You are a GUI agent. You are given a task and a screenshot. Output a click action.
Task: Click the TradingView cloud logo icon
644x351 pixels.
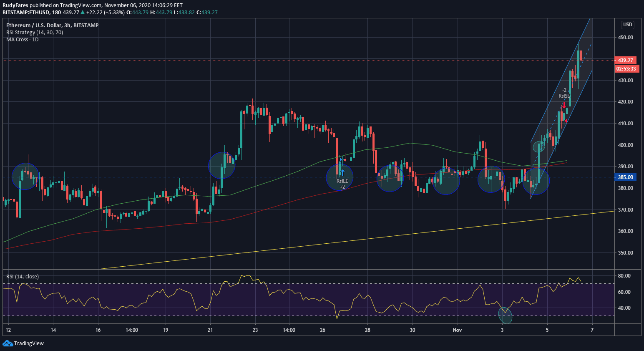click(8, 343)
